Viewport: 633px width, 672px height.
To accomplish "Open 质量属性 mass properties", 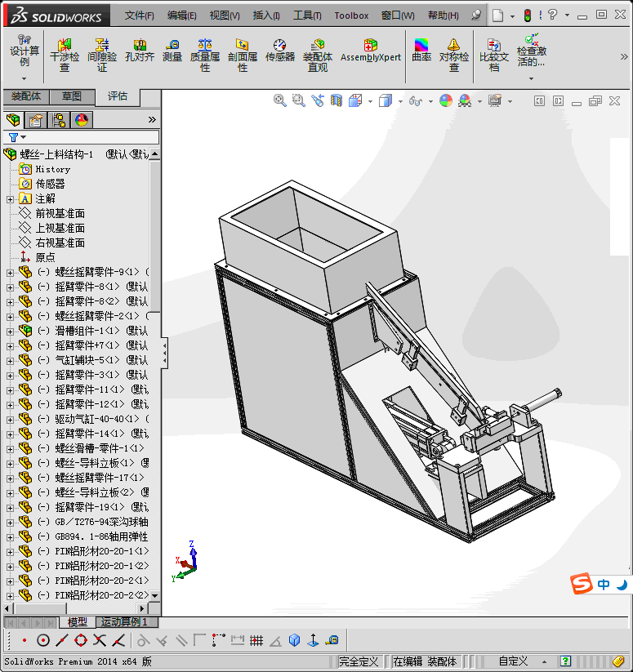I will pos(205,56).
